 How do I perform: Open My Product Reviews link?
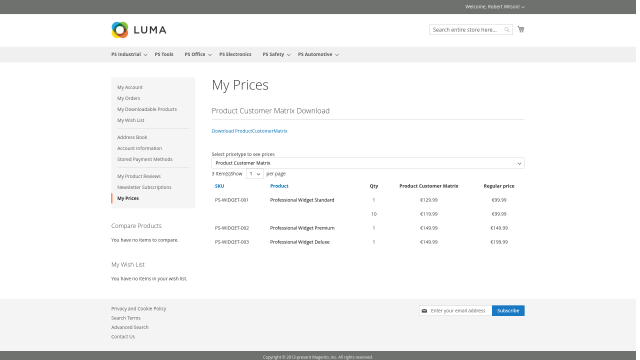(139, 177)
